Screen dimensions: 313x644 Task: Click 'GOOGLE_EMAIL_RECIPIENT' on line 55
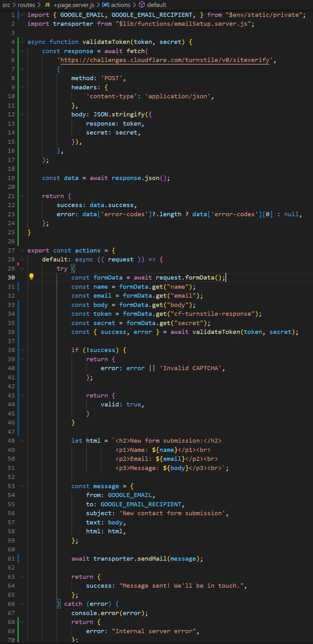(141, 504)
